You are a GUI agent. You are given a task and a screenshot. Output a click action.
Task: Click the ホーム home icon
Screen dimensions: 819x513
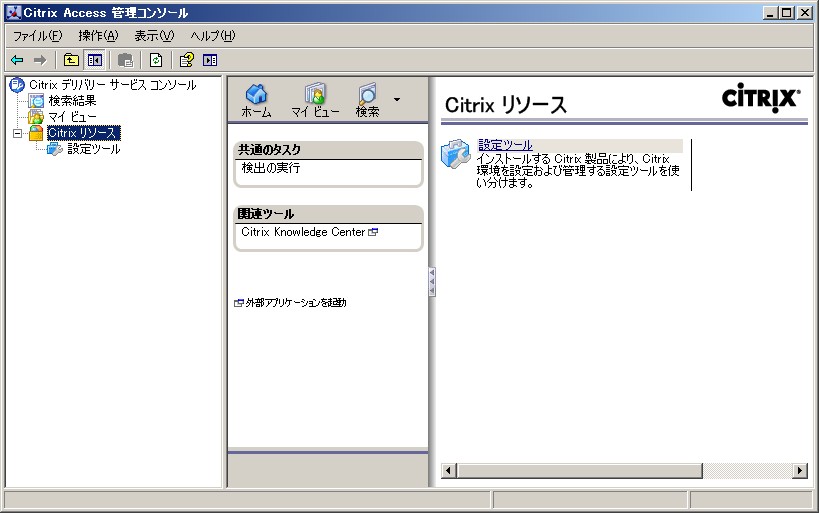(256, 95)
